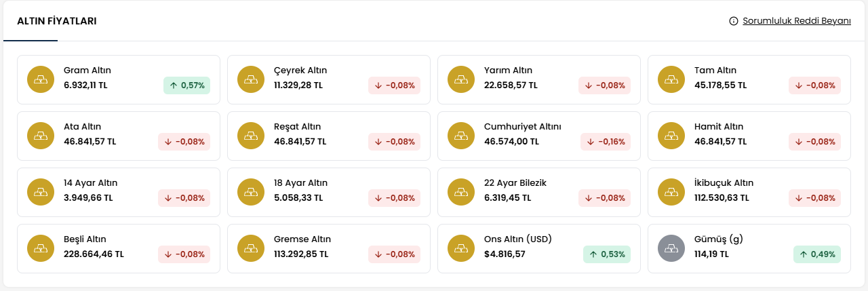The height and width of the screenshot is (291, 868).
Task: Click the info icon beside Sorumluluk Reddi Beyanı
Action: [733, 21]
